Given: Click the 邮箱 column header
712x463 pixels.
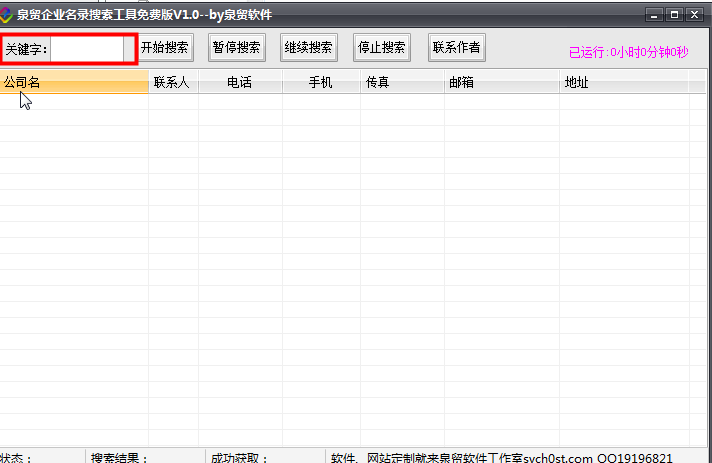Looking at the screenshot, I should (502, 82).
